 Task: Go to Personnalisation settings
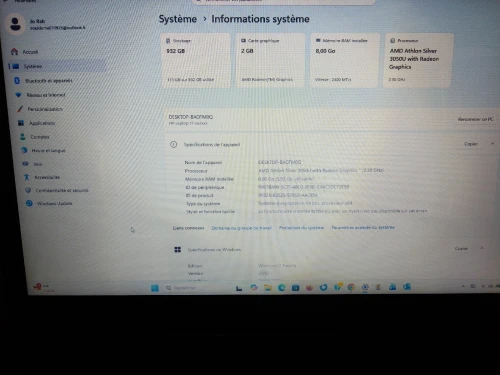(44, 109)
